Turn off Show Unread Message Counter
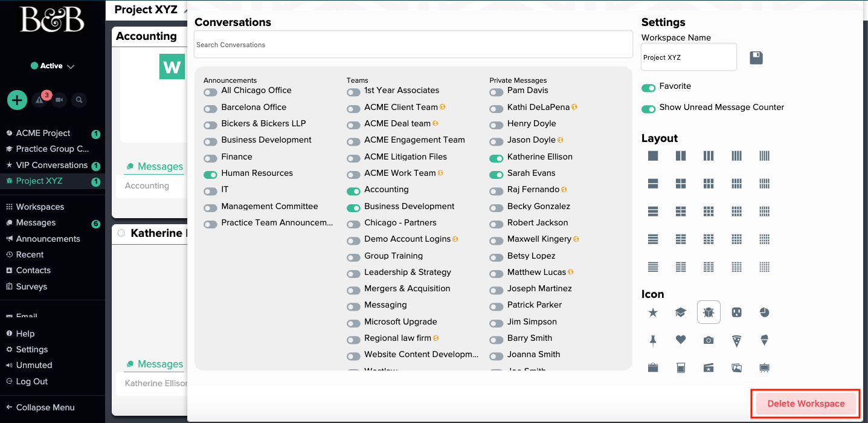Screen dimensions: 868x423 pyautogui.click(x=648, y=109)
